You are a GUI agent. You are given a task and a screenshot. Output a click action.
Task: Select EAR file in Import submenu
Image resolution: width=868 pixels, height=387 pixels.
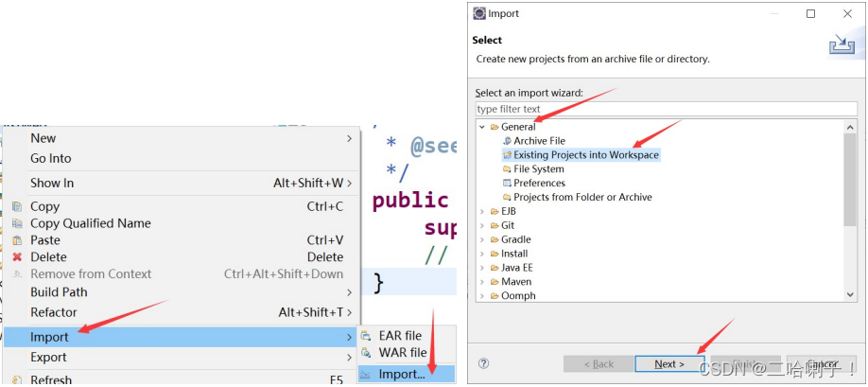(x=407, y=336)
